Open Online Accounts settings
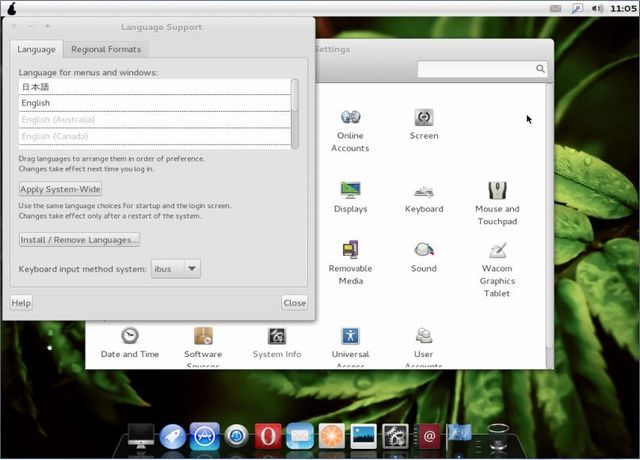Viewport: 640px width, 460px height. pos(350,118)
